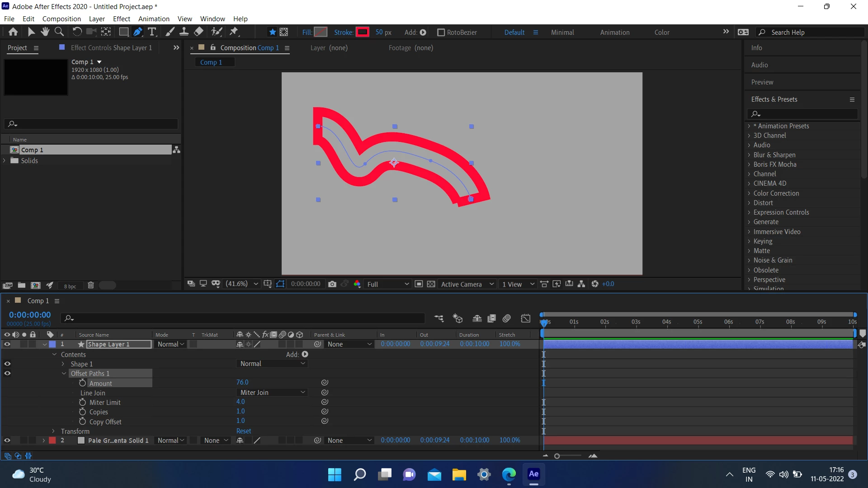Select the Rectangle shape tool
The width and height of the screenshot is (868, 488).
click(x=123, y=32)
